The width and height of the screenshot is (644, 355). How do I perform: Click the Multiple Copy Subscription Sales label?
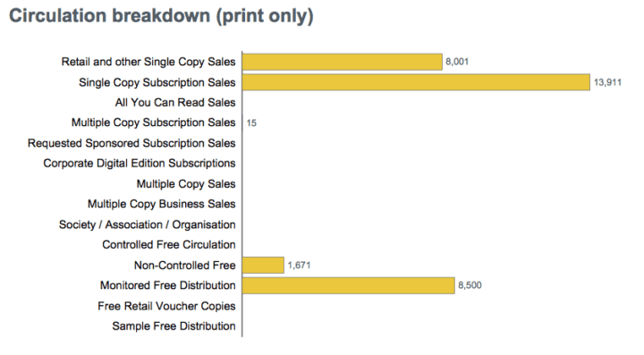click(154, 123)
